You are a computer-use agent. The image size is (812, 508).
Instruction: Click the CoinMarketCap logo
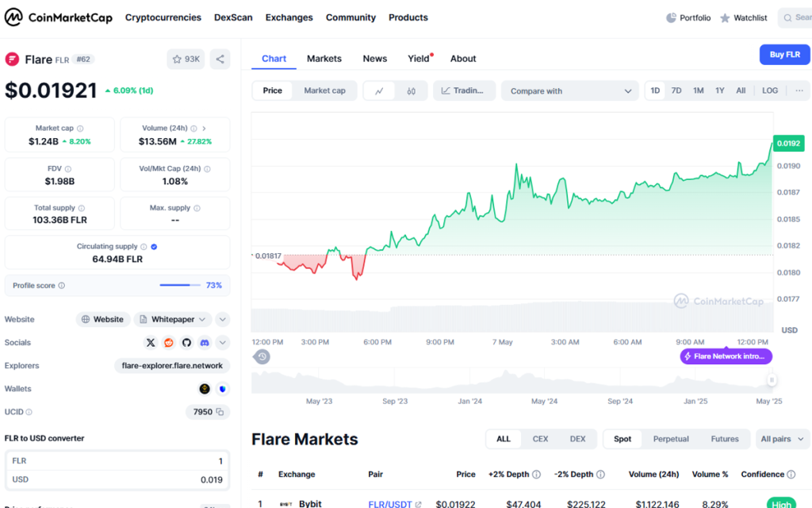[58, 17]
